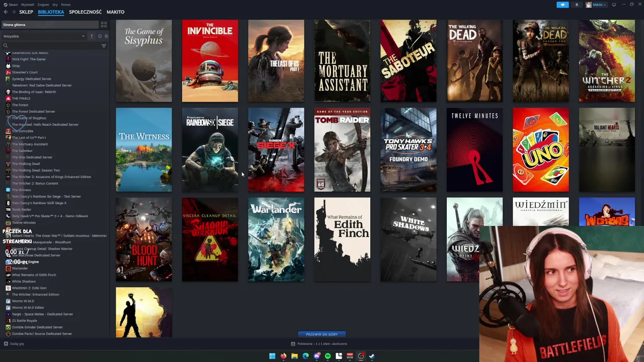Screen dimensions: 644x362
Task: Select The Invincible game cover
Action: (x=210, y=61)
